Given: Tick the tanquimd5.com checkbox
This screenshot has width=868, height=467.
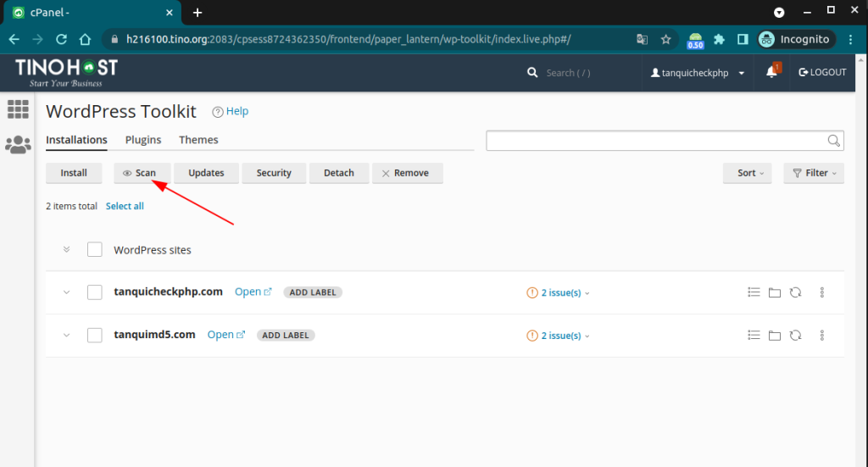Looking at the screenshot, I should (x=95, y=336).
